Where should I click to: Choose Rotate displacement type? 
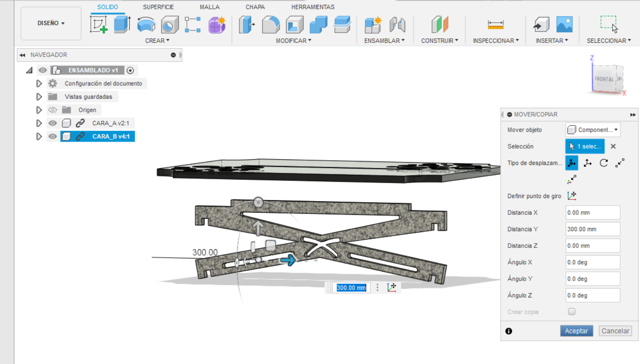click(604, 163)
